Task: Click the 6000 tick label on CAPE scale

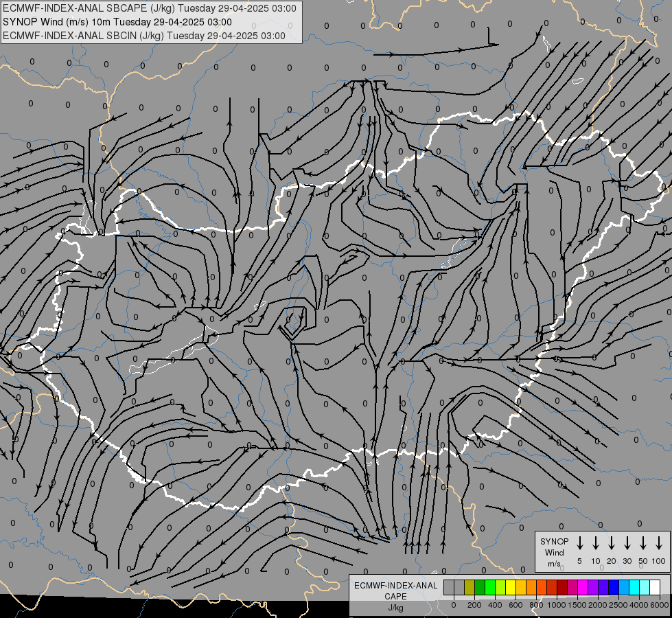Action: (x=660, y=605)
